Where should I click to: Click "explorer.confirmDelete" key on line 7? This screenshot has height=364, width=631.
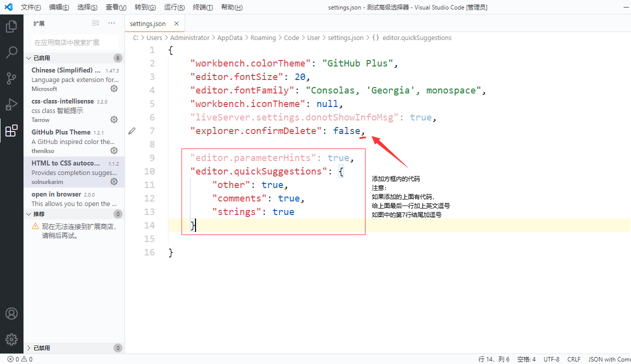[256, 131]
